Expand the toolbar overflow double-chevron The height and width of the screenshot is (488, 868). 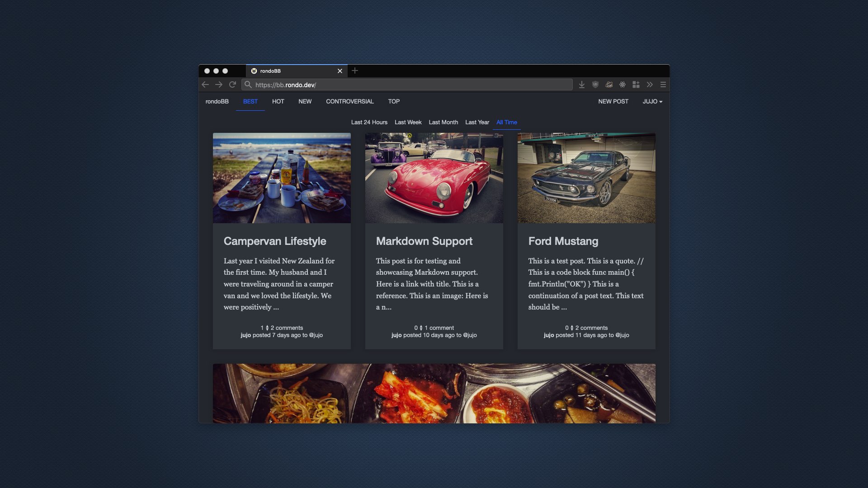coord(650,84)
